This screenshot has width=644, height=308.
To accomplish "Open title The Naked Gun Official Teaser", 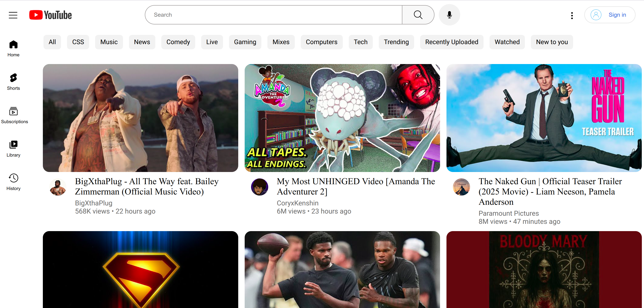I will click(550, 191).
